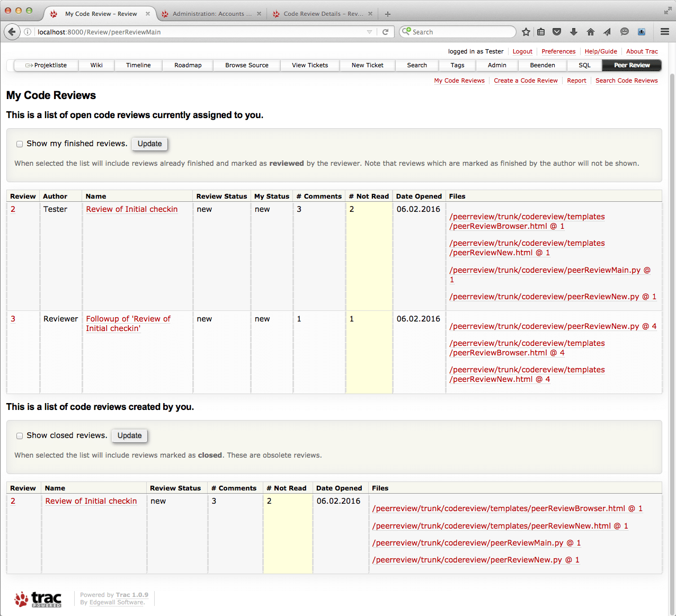Bookmark this page with the star icon
Image resolution: width=676 pixels, height=616 pixels.
click(x=526, y=32)
